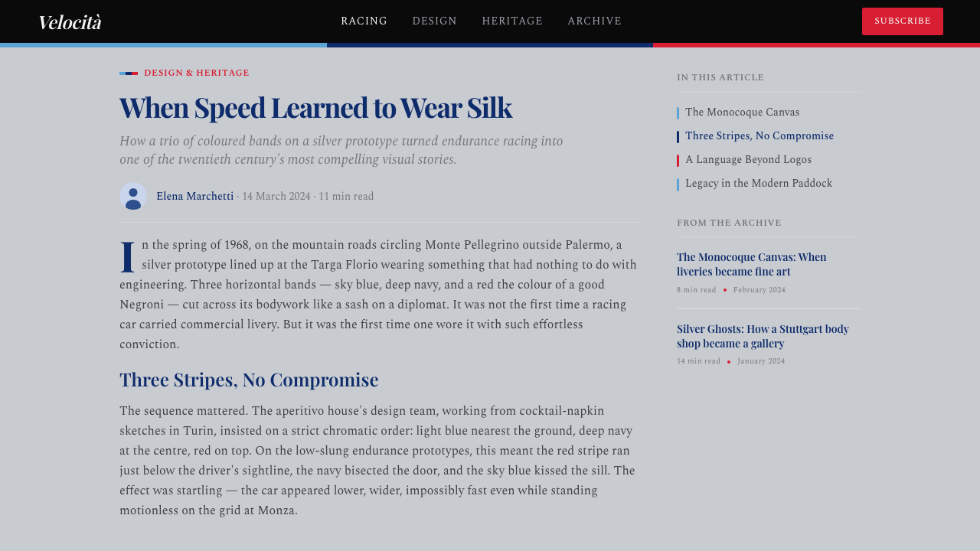Click the 'Three Stripes, No Compromise' article heading
This screenshot has width=980, height=551.
click(x=249, y=380)
